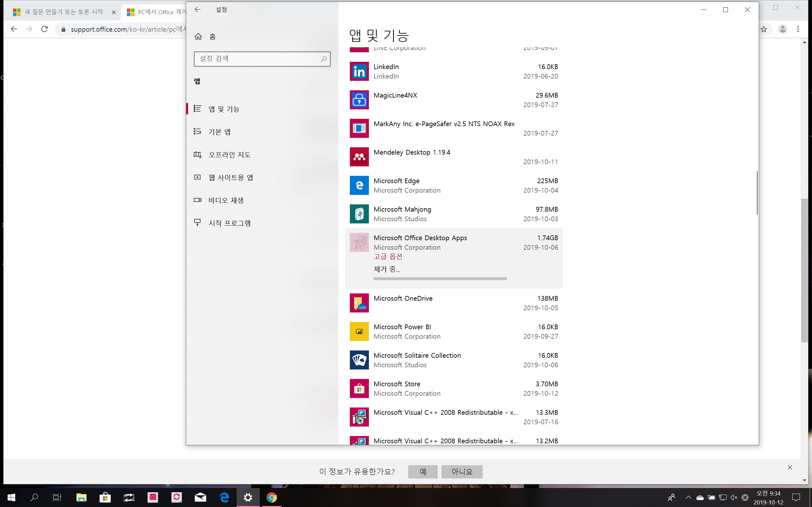
Task: Switch to the 새 질문 만들기 browser tab
Action: point(64,12)
